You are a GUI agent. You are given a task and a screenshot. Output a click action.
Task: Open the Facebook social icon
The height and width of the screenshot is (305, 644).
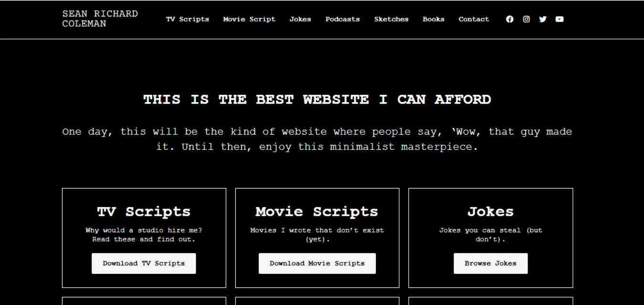(x=509, y=20)
